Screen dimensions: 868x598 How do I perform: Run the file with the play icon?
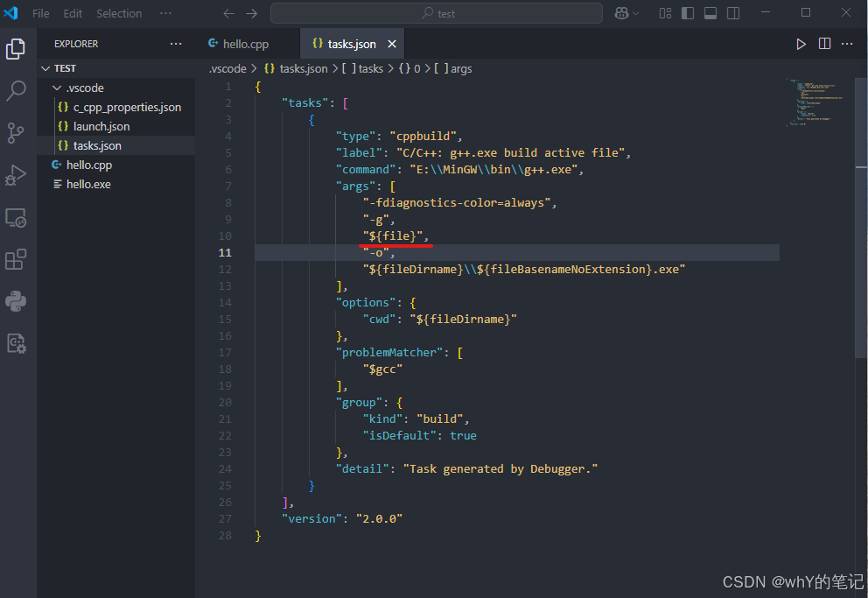[x=801, y=44]
